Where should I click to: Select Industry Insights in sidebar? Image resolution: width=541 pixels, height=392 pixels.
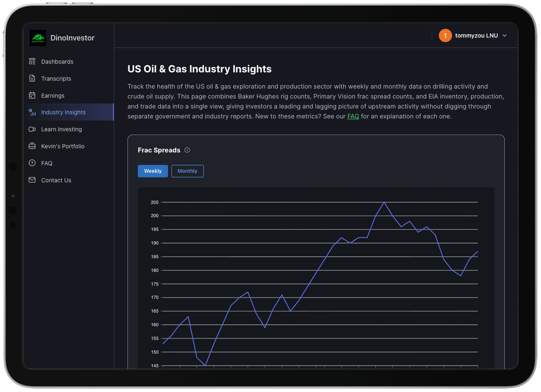(69, 112)
